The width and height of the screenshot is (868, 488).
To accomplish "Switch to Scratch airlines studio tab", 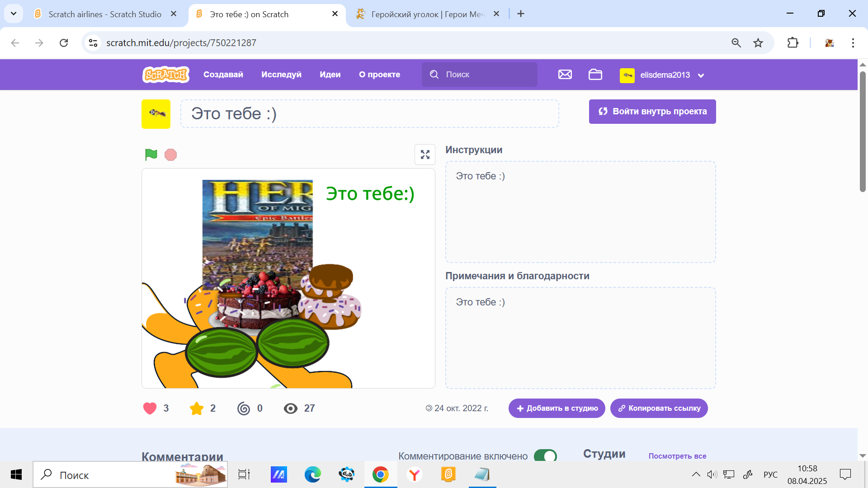I will pyautogui.click(x=105, y=14).
